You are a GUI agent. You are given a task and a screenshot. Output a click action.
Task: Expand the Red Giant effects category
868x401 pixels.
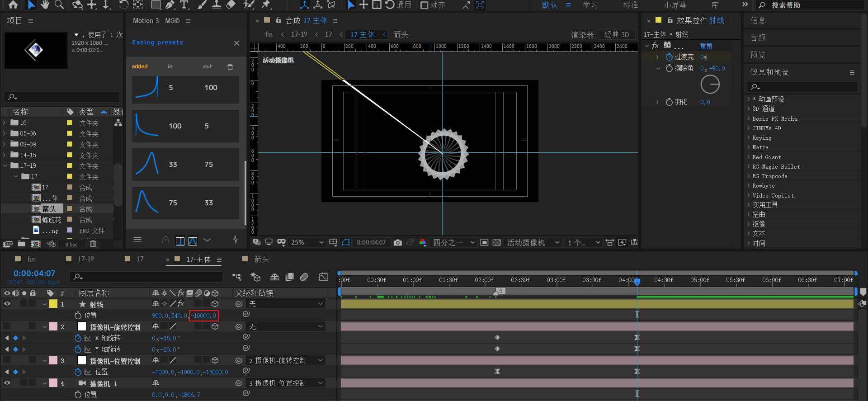[749, 157]
